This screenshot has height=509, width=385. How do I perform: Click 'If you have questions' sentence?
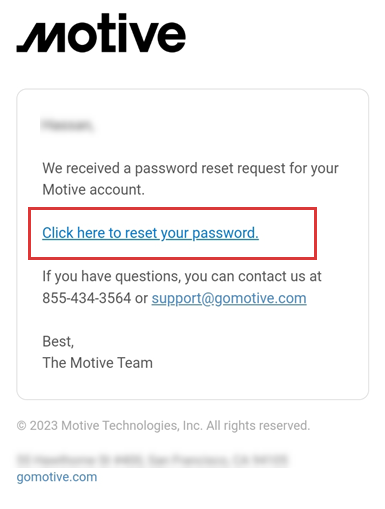coord(182,276)
